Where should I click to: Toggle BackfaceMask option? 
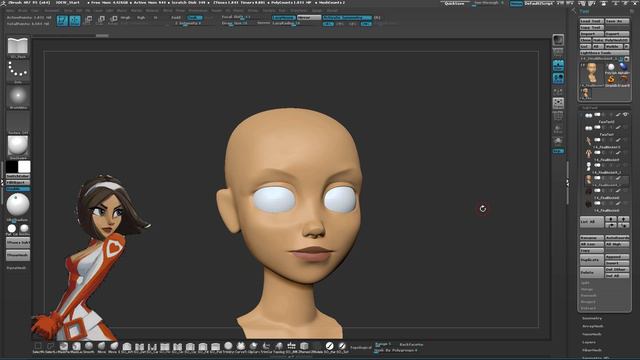tap(411, 344)
